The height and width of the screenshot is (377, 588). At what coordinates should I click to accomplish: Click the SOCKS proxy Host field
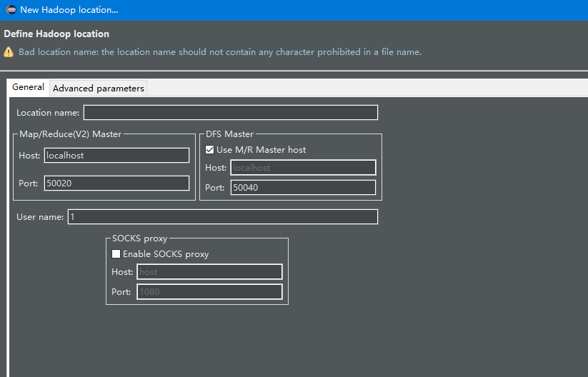(x=209, y=272)
